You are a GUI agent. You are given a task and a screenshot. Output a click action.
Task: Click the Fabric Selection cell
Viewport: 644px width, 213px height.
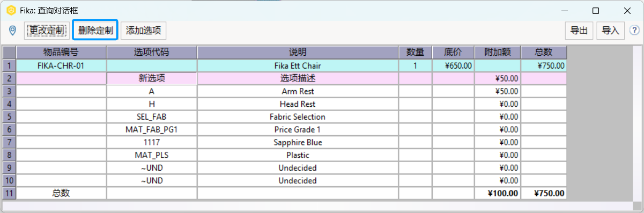(x=298, y=116)
